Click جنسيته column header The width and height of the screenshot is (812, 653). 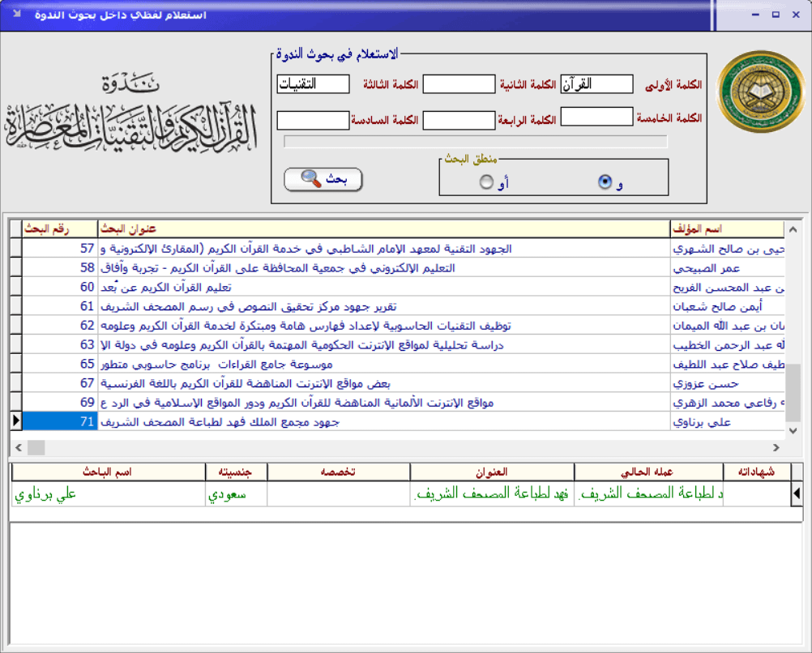[x=236, y=472]
